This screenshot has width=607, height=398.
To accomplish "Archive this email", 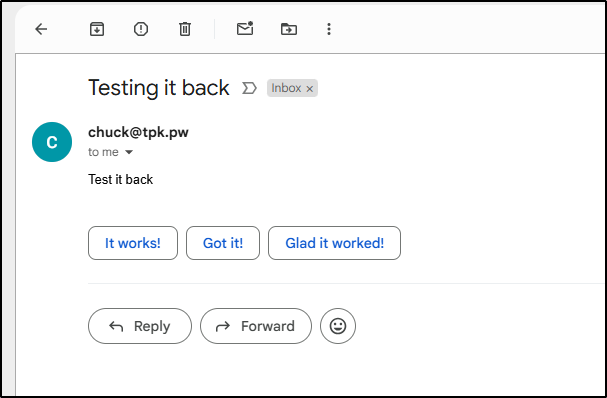I will click(x=97, y=29).
